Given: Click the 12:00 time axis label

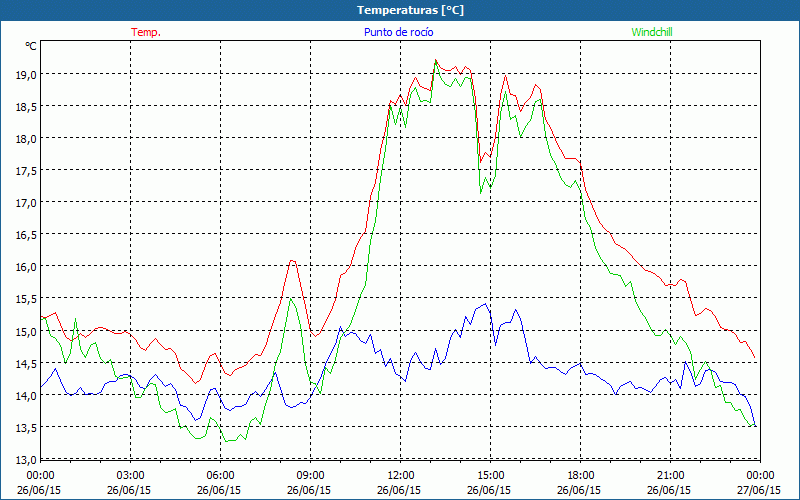Looking at the screenshot, I should (x=401, y=475).
